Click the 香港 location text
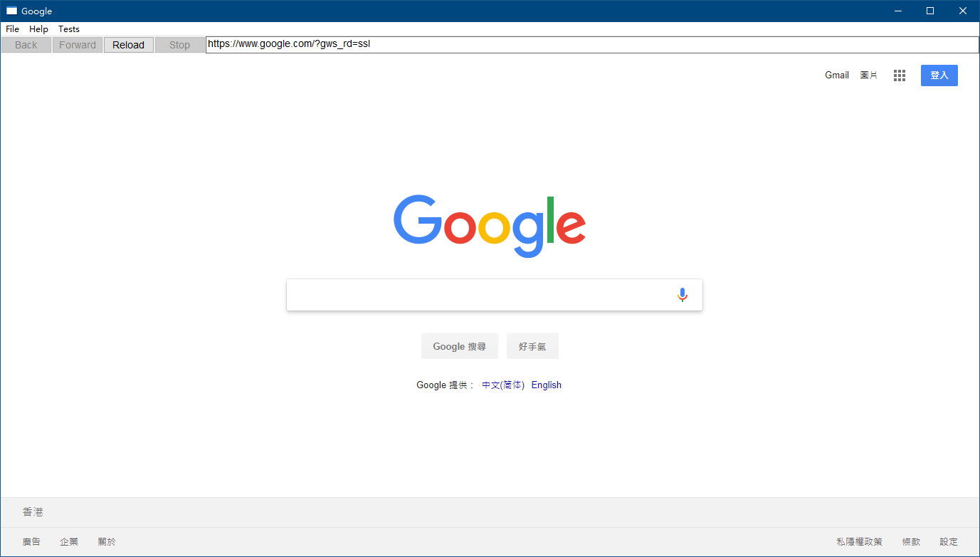The height and width of the screenshot is (557, 980). 33,512
